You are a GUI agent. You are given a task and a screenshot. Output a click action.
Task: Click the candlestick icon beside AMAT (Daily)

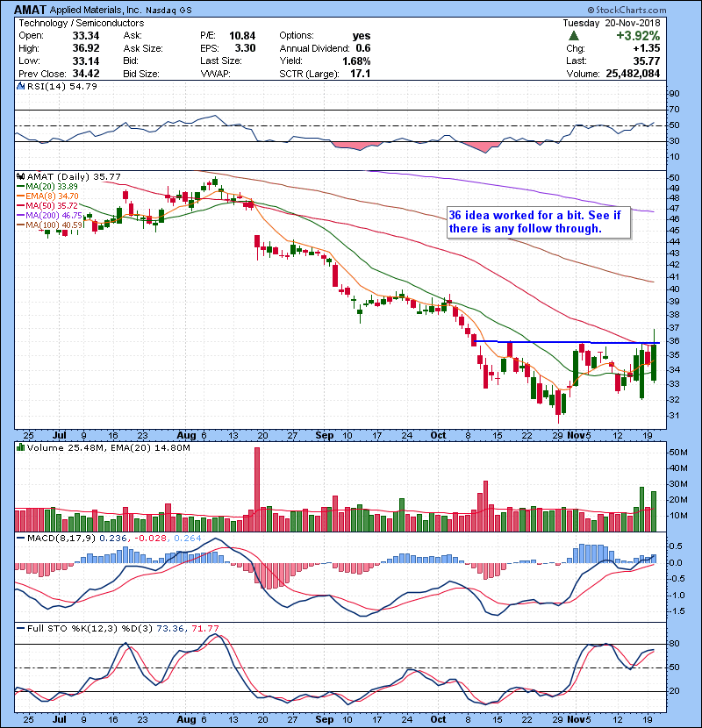click(x=20, y=176)
